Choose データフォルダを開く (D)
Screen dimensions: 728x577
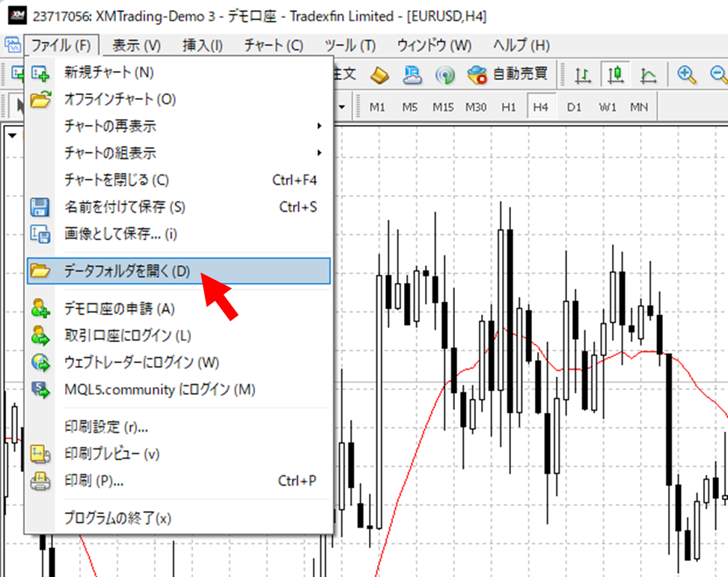(x=179, y=271)
